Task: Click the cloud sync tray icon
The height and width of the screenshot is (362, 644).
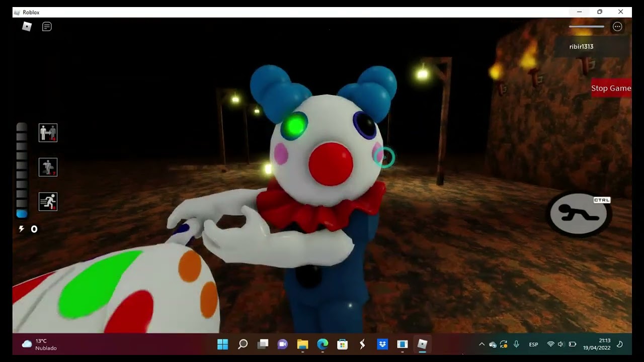Action: (x=493, y=344)
